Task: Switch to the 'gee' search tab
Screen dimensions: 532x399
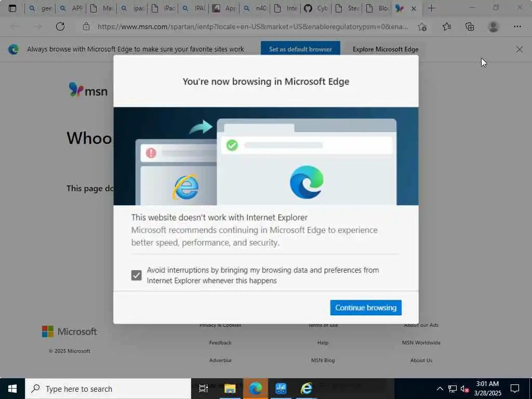Action: coord(40,8)
